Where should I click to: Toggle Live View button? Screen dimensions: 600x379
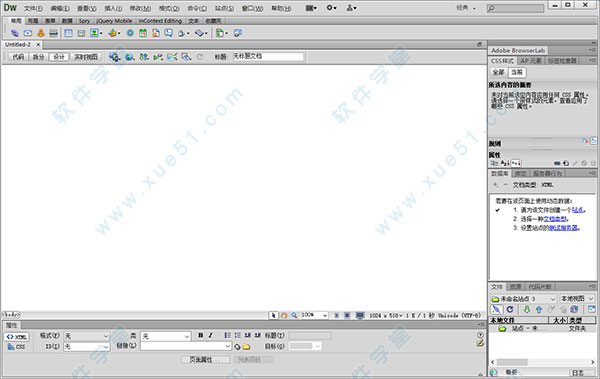tap(86, 57)
